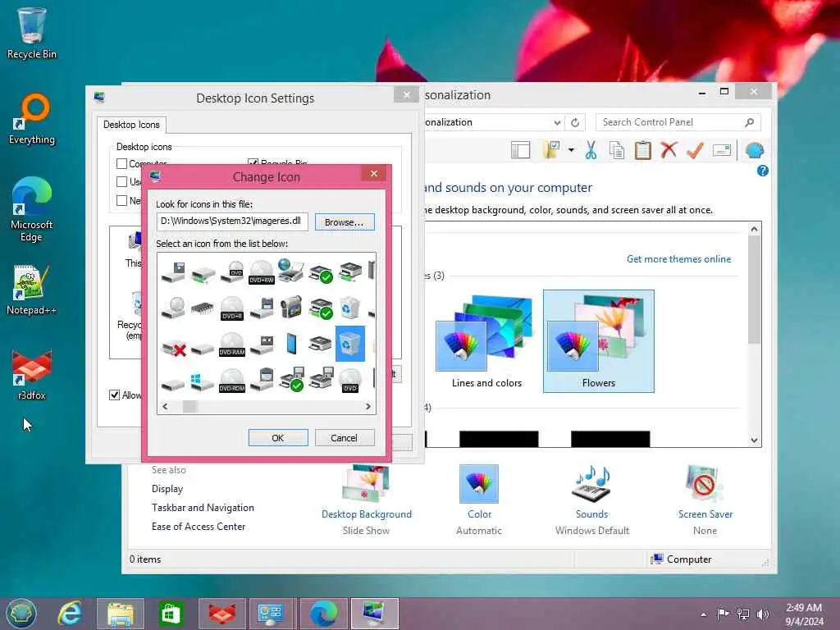Toggle the Computer desktop icon checkbox
The width and height of the screenshot is (840, 630).
pyautogui.click(x=121, y=163)
